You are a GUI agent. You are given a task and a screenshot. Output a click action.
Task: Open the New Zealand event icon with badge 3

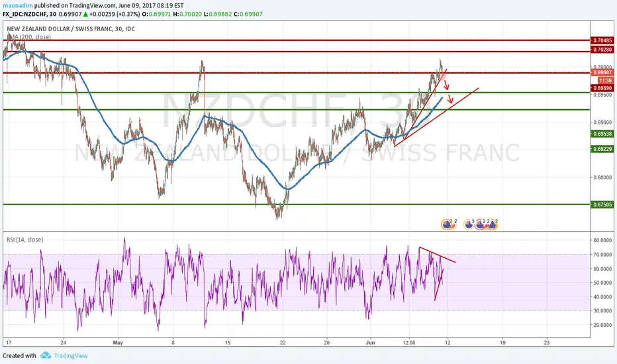pyautogui.click(x=469, y=224)
